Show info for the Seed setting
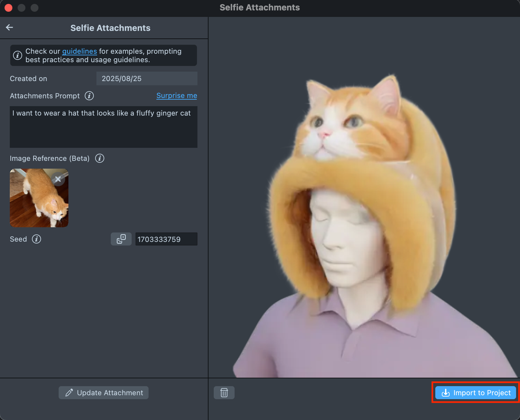Viewport: 520px width, 420px height. pos(36,239)
